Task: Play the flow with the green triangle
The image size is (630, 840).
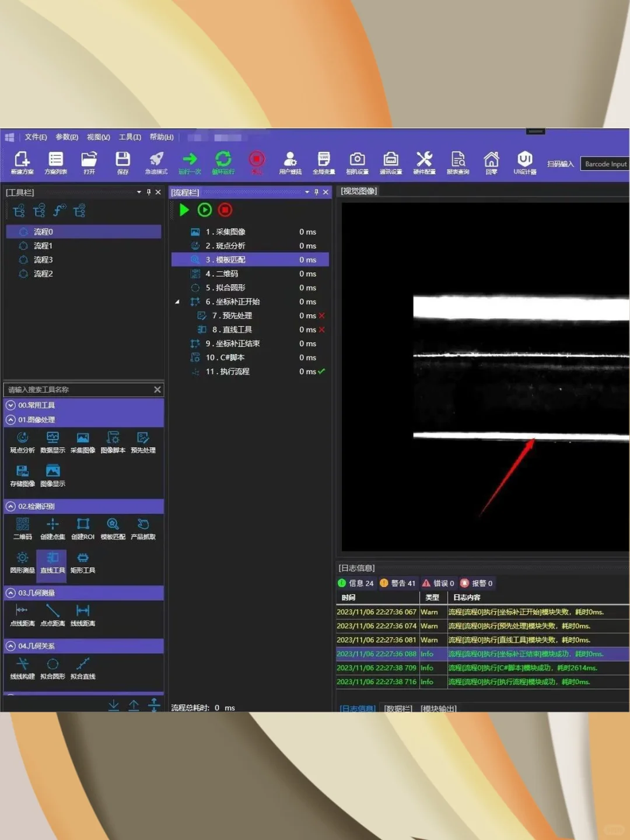Action: coord(184,210)
